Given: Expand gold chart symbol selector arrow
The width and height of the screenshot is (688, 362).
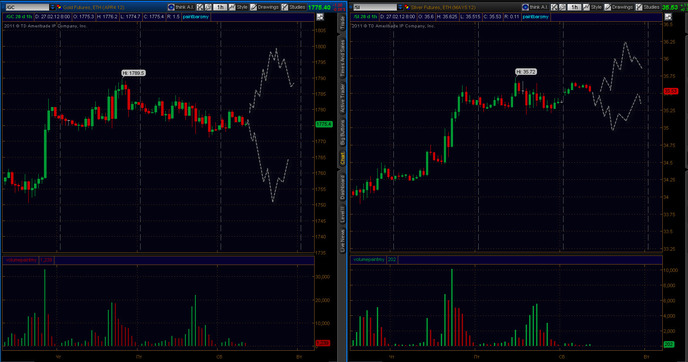Looking at the screenshot, I should click(52, 7).
